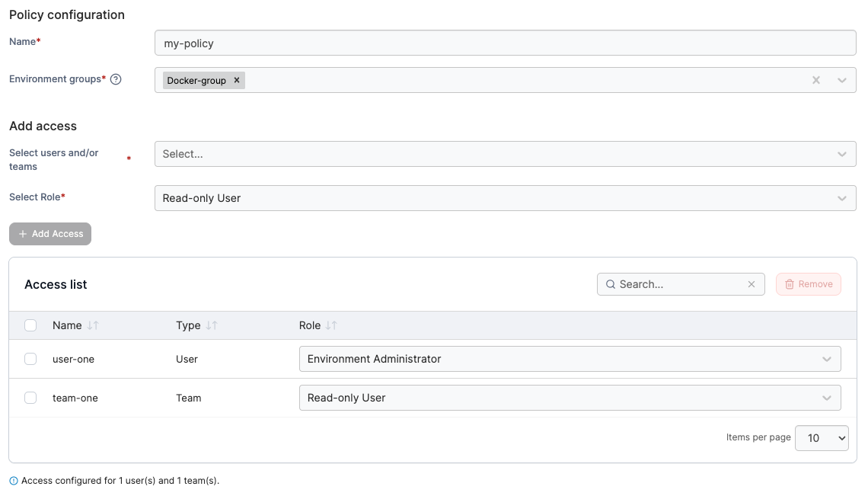
Task: Click the search magnifier icon
Action: click(611, 284)
